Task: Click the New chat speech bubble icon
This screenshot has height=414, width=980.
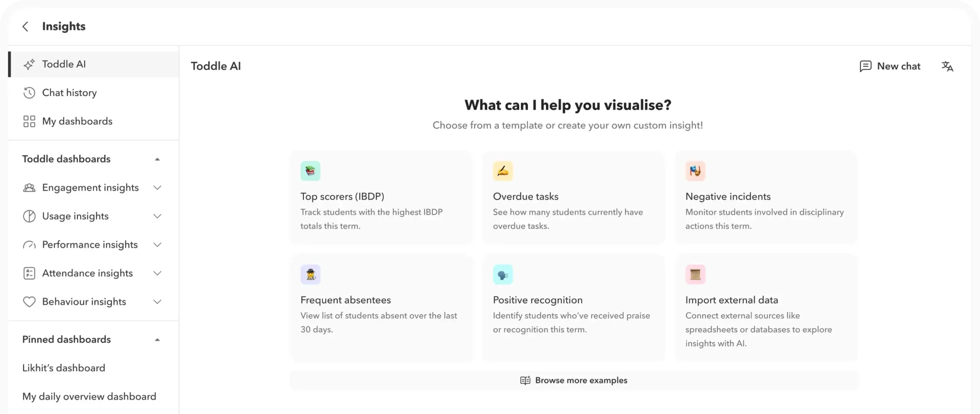Action: point(865,66)
